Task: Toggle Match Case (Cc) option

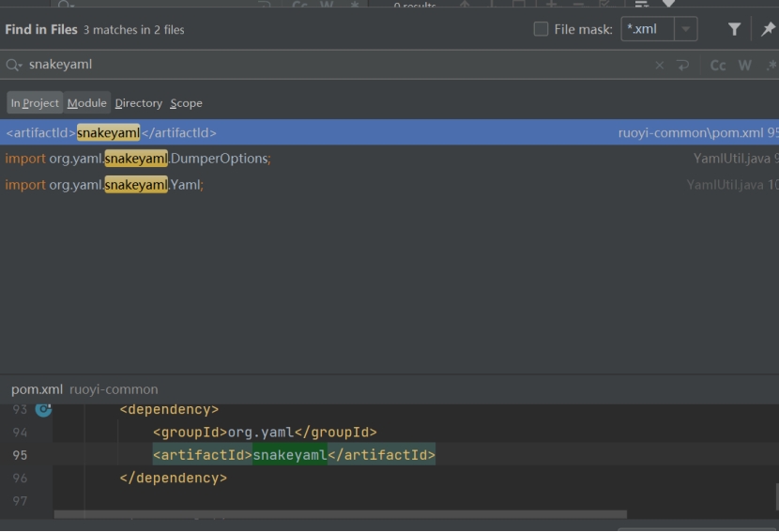Action: [x=718, y=65]
